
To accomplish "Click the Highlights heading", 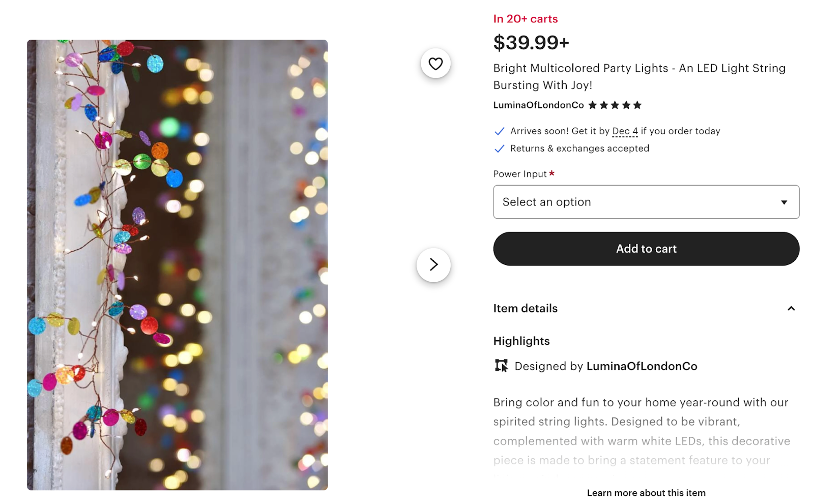I will [x=521, y=341].
